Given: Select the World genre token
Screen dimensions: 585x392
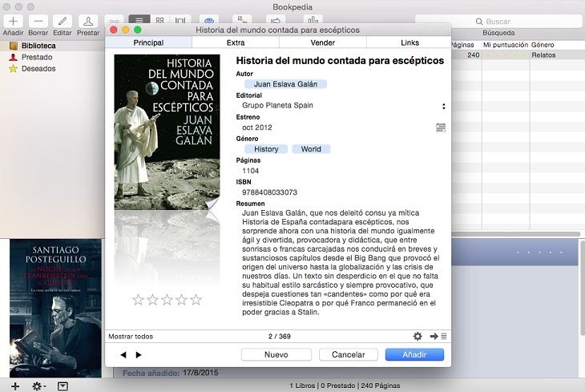Looking at the screenshot, I should 311,149.
